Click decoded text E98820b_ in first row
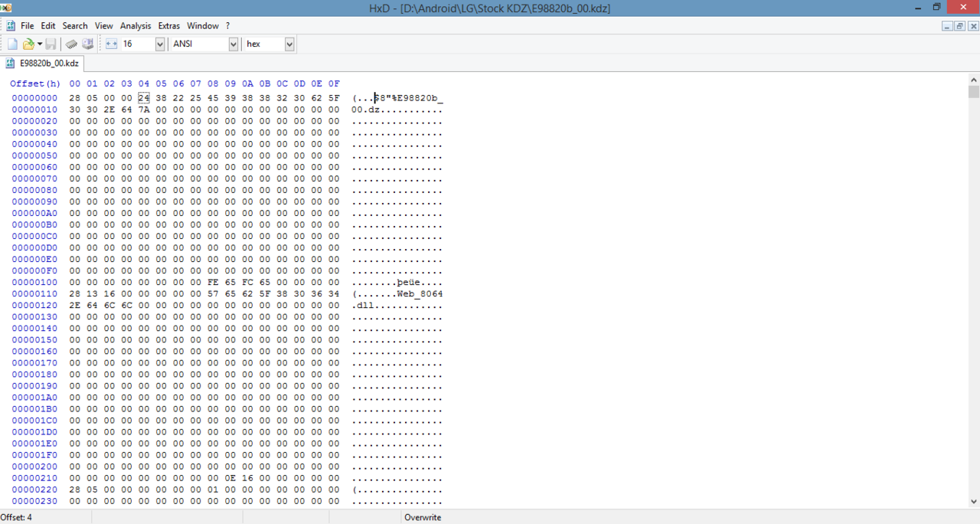The image size is (980, 524). 420,98
